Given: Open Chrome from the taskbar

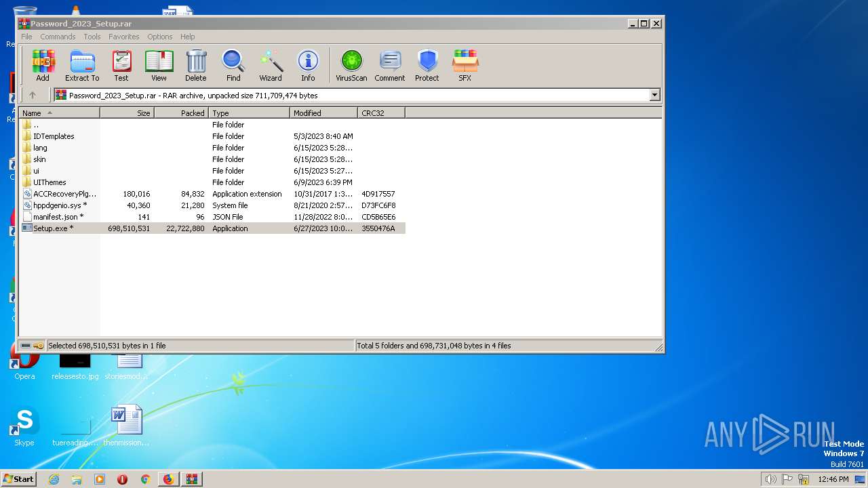Looking at the screenshot, I should pos(145,479).
